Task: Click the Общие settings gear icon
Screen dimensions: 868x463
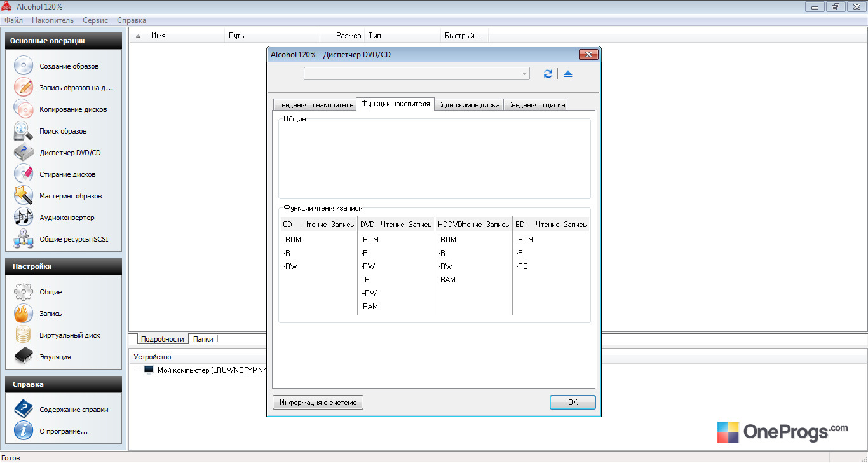Action: (x=24, y=292)
